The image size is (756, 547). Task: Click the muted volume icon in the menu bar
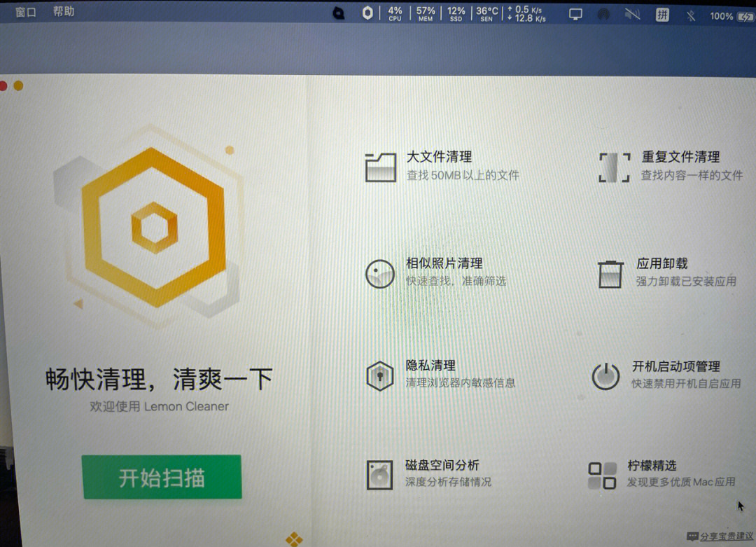pyautogui.click(x=632, y=15)
